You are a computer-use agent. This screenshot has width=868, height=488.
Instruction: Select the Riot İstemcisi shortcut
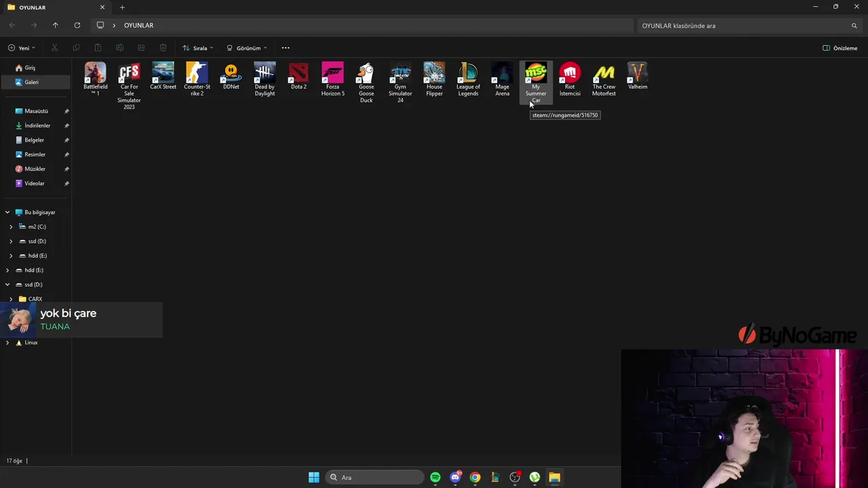click(570, 79)
